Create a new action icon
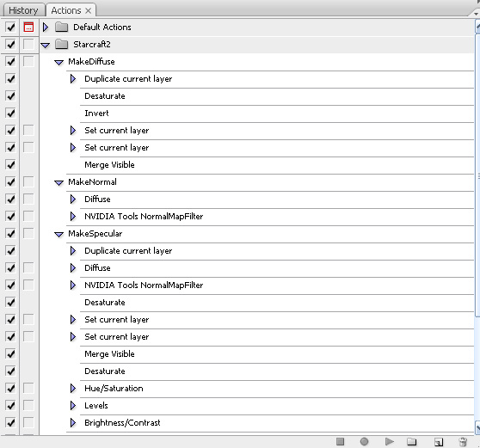The image size is (480, 448). [x=439, y=442]
